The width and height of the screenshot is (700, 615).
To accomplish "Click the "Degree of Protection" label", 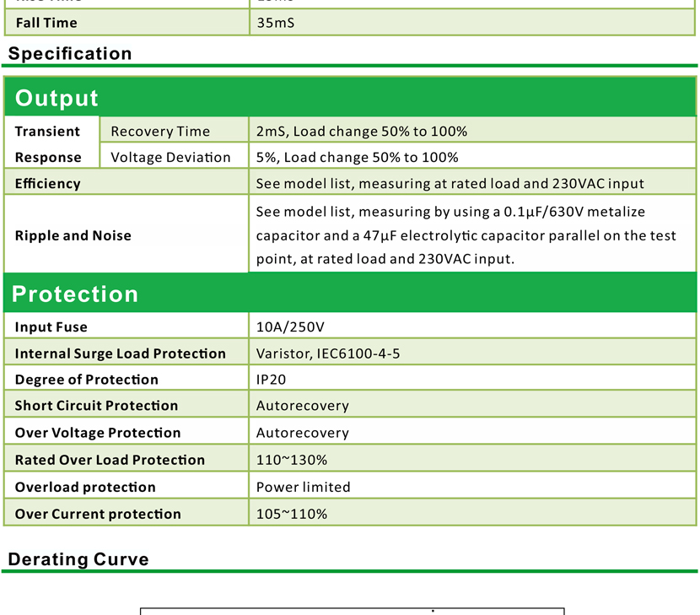I will pyautogui.click(x=87, y=379).
